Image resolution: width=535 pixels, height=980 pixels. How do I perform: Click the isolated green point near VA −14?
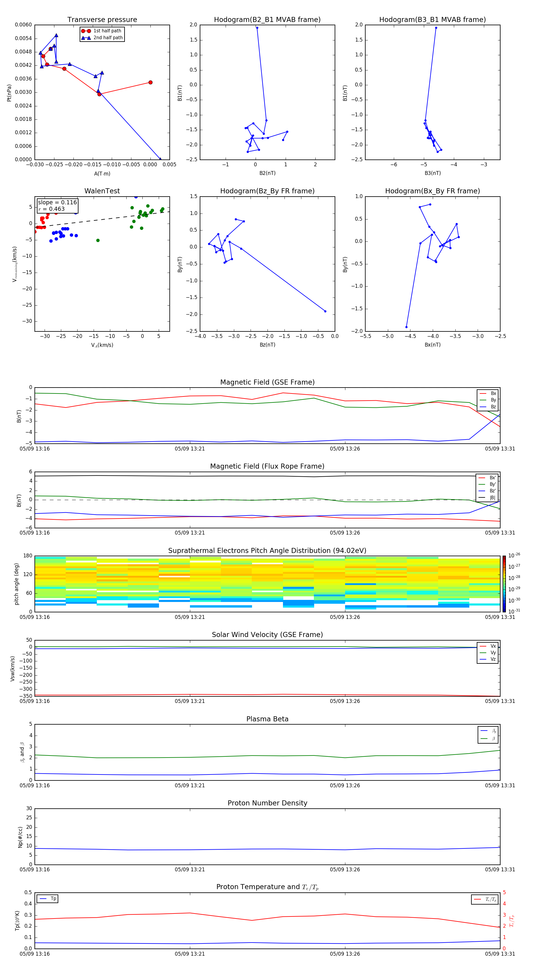pyautogui.click(x=98, y=241)
